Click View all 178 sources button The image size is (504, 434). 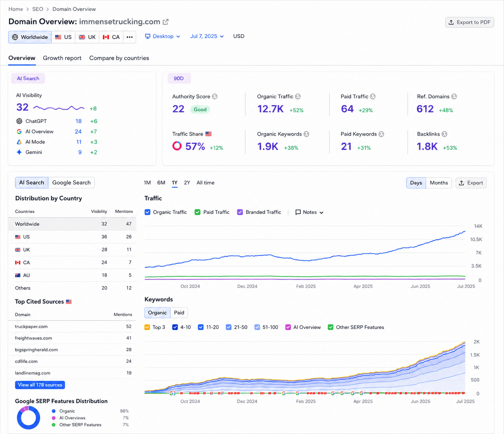point(40,385)
